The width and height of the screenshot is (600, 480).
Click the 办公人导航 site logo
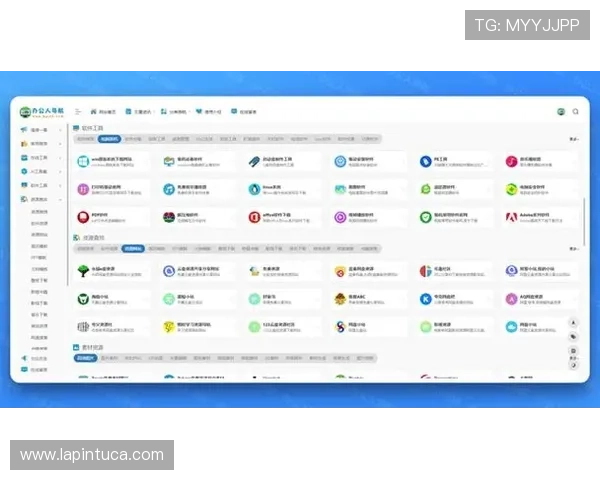pos(42,111)
